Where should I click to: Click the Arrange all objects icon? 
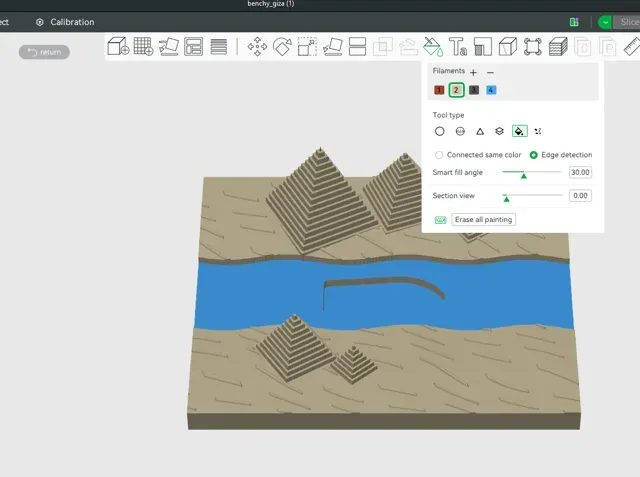193,46
